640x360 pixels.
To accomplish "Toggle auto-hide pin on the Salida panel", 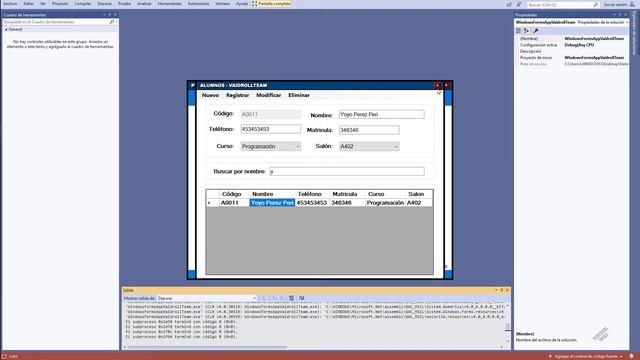I will (x=502, y=290).
